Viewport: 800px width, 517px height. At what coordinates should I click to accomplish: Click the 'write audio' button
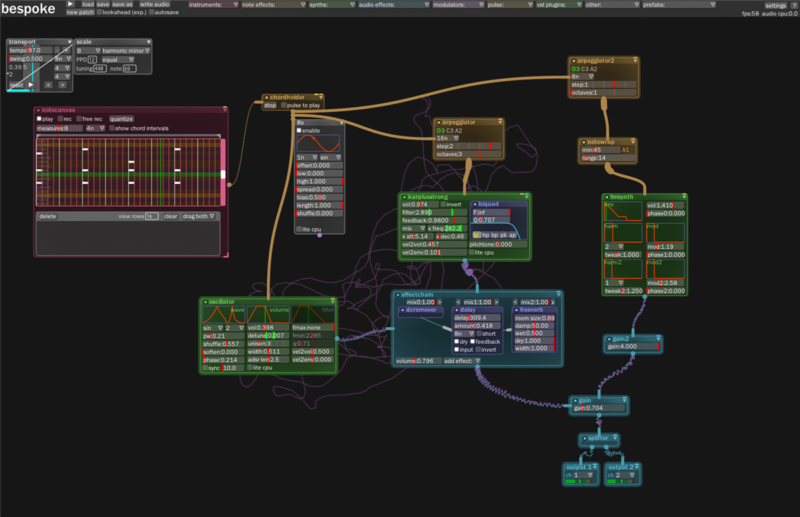[x=154, y=5]
